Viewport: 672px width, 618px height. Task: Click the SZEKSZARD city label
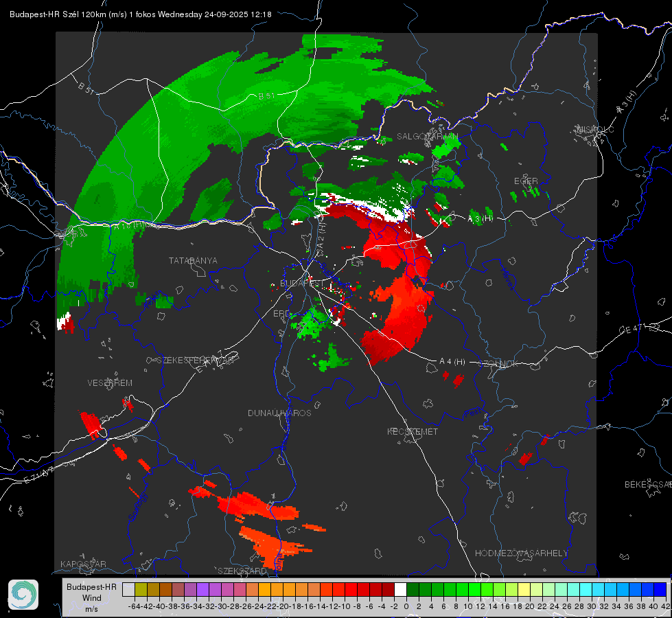242,571
